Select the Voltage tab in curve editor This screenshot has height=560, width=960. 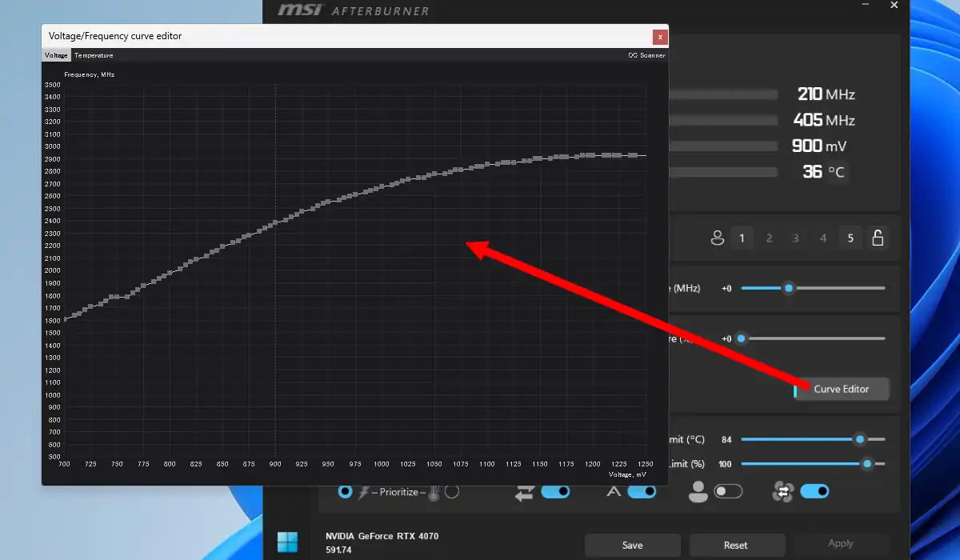[56, 55]
